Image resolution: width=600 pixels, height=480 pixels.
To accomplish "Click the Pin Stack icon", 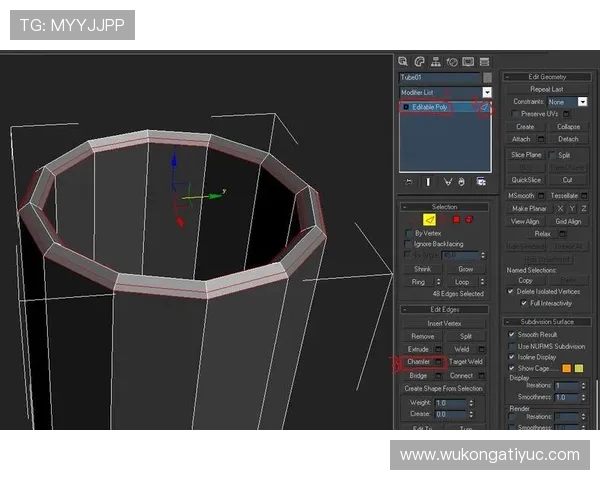I will (x=409, y=182).
